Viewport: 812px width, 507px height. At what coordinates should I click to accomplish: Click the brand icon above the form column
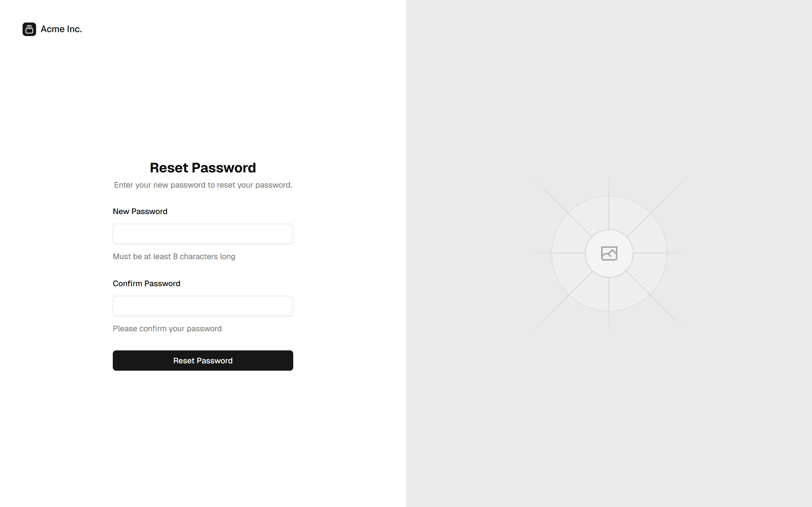coord(29,29)
